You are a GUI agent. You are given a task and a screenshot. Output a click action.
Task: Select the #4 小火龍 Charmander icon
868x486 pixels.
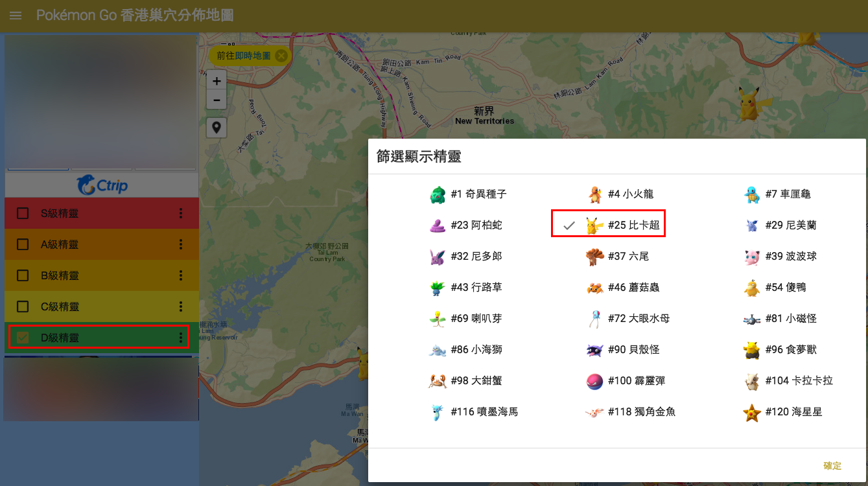(595, 194)
